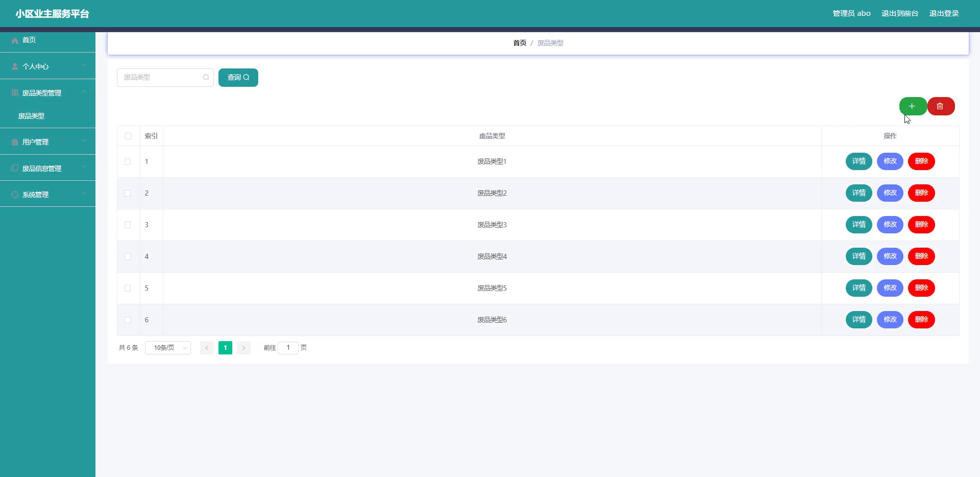This screenshot has width=980, height=477.
Task: Click the person icon beside 个人中心
Action: pyautogui.click(x=15, y=66)
